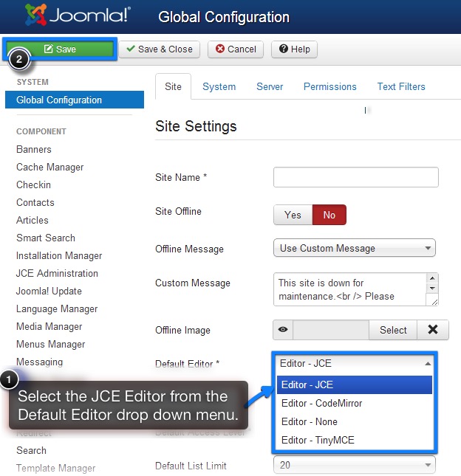The width and height of the screenshot is (461, 476).
Task: Open Menus Manager link
Action: (51, 344)
